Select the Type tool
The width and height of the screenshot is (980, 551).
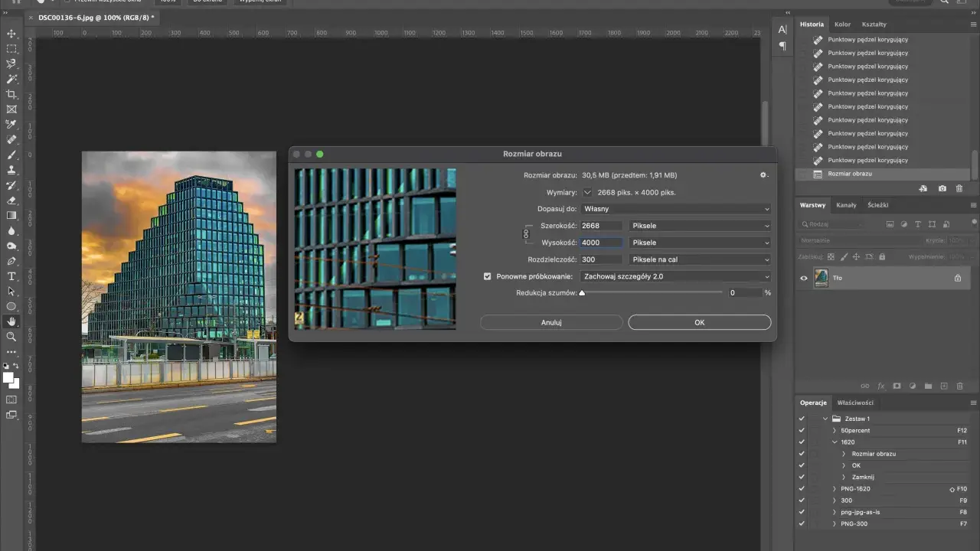click(11, 276)
